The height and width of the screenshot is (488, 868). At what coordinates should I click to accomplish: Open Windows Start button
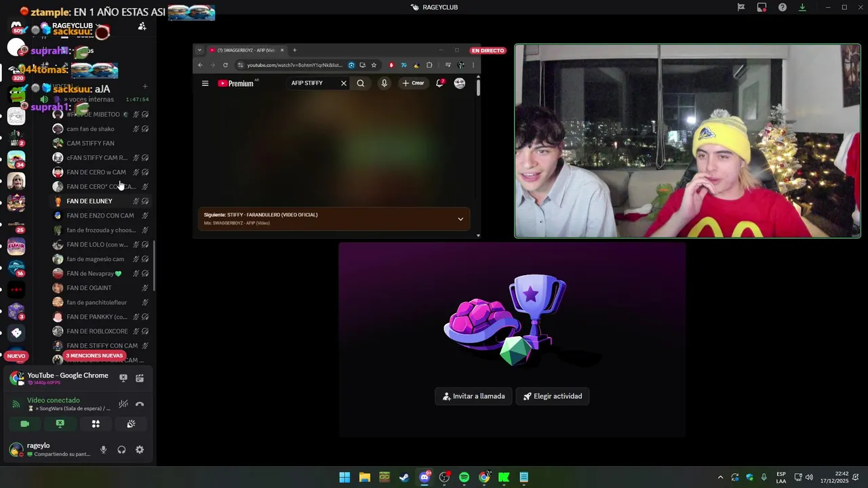[x=344, y=477]
